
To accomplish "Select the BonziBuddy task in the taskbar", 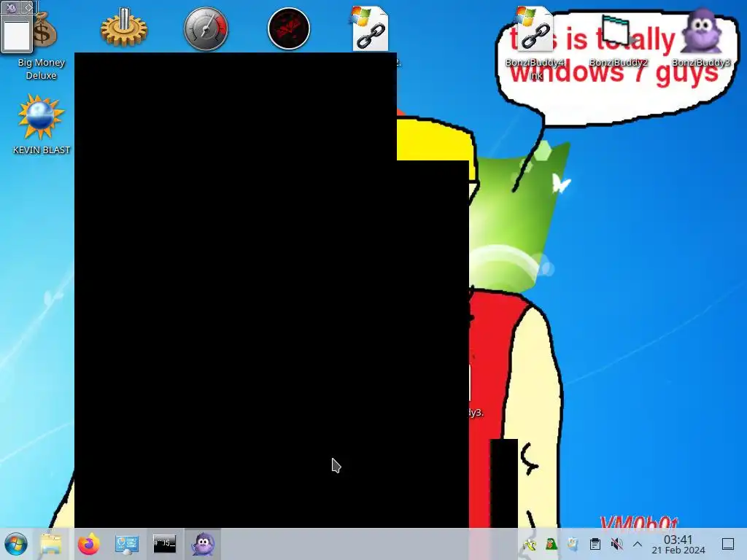I will coord(203,544).
